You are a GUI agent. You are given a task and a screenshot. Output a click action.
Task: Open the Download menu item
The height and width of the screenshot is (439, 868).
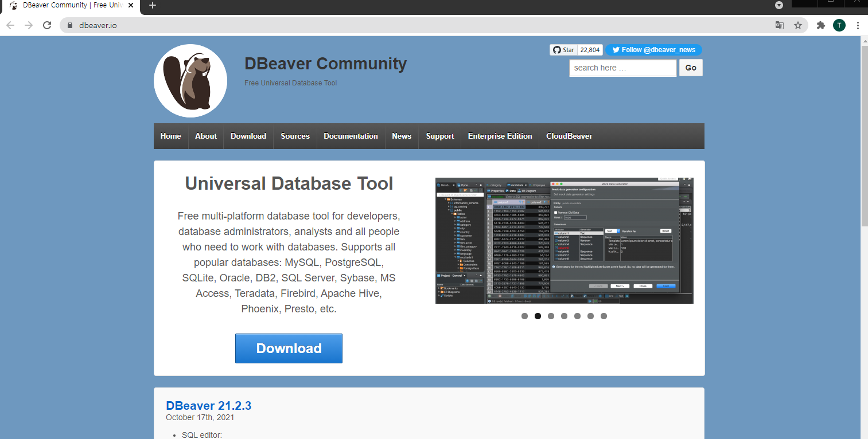click(248, 136)
